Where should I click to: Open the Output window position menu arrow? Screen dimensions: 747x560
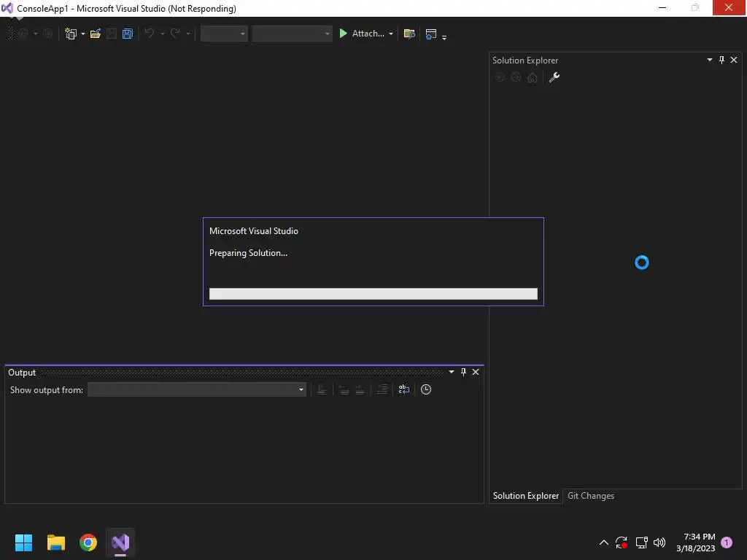click(x=451, y=372)
